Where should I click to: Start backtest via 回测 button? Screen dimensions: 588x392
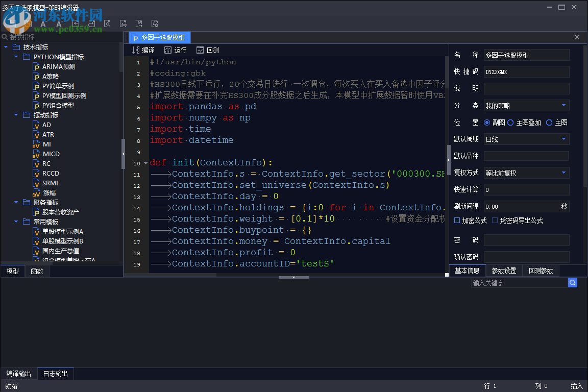click(208, 50)
